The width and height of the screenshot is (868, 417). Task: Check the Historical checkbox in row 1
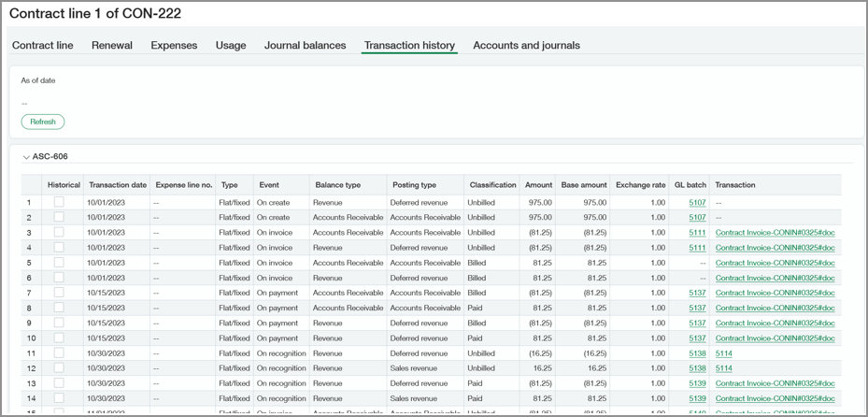point(59,202)
